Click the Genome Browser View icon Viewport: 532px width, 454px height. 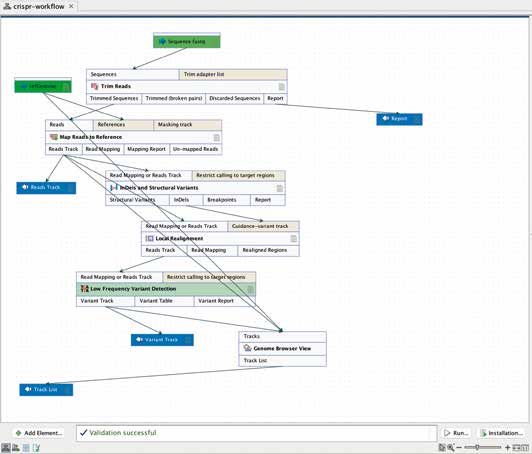[x=248, y=348]
